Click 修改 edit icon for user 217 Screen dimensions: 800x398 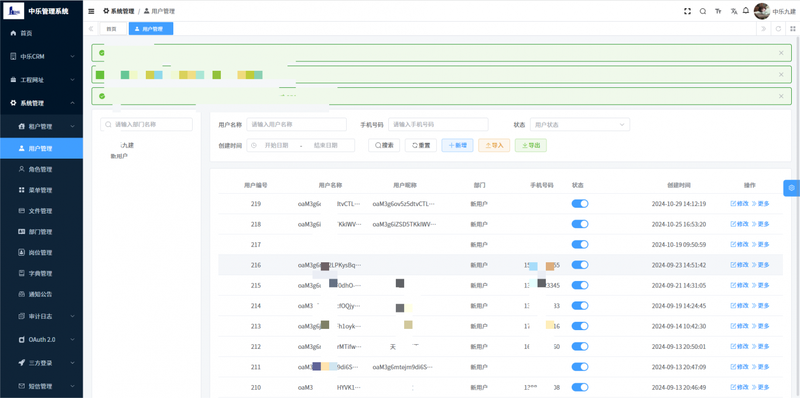click(740, 244)
